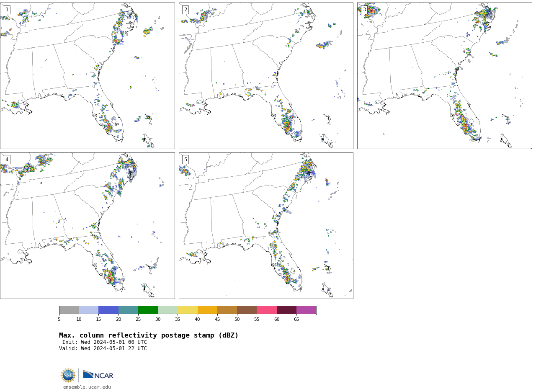Click colorbar tick label 50
This screenshot has height=392, width=536.
237,320
